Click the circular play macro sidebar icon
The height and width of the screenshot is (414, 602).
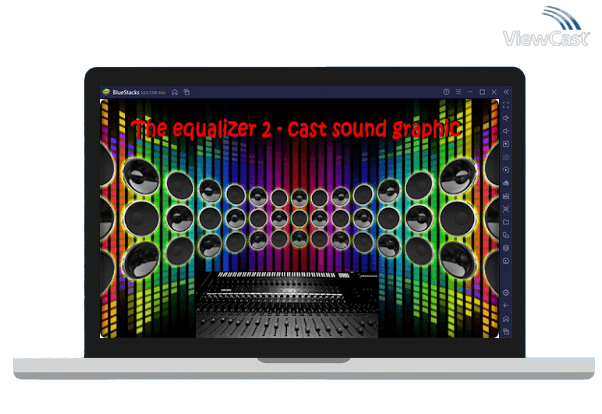(x=506, y=170)
